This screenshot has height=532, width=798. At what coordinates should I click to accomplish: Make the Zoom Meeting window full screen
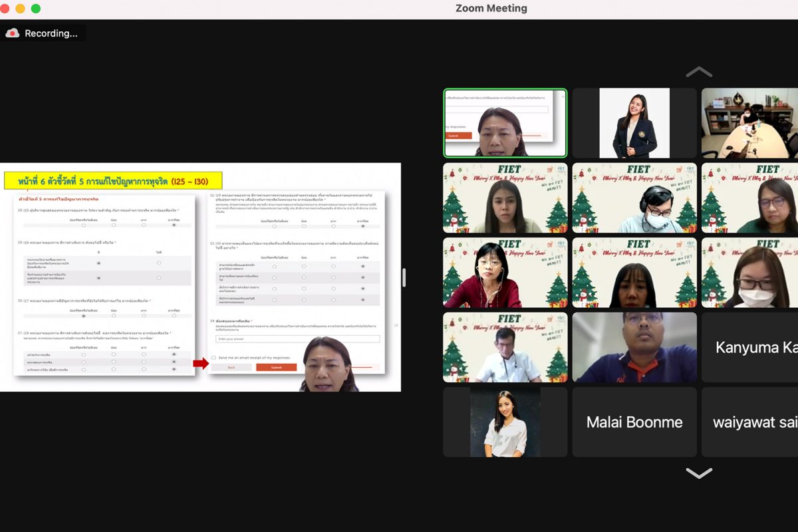(x=36, y=9)
